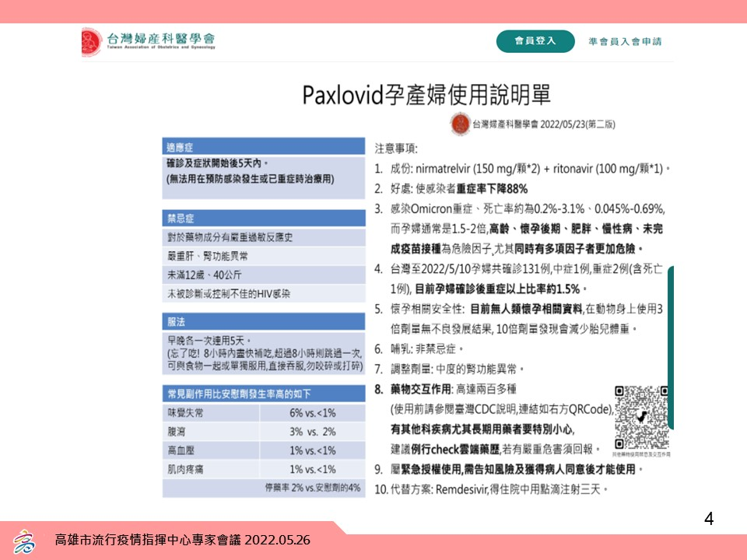Click item 9 about 屬緊急授權使用

pos(509,469)
